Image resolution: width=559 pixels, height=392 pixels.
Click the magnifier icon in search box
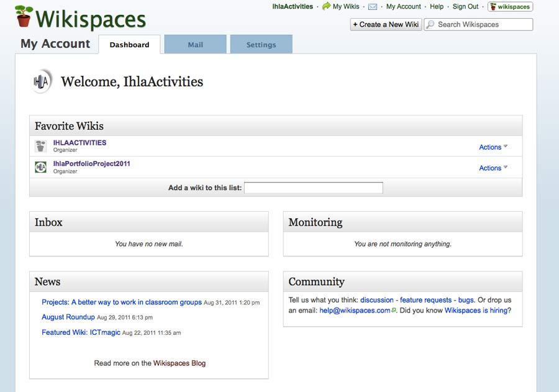coord(430,25)
